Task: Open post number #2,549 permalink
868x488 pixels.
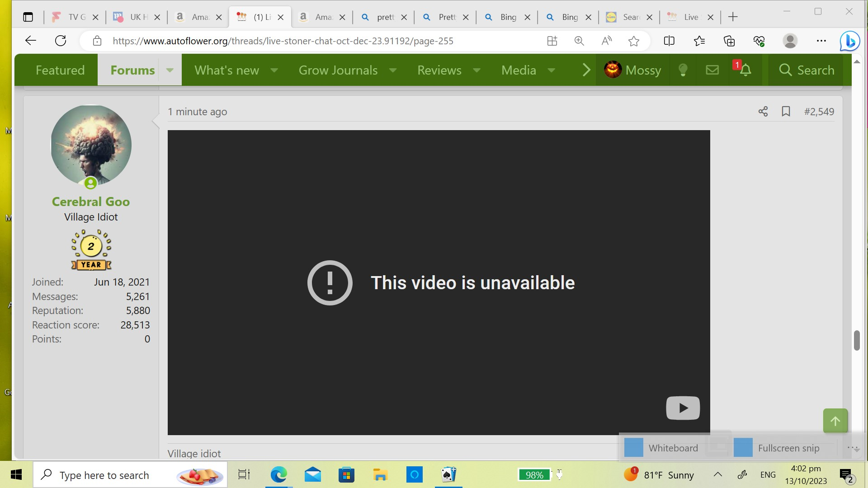Action: pos(819,112)
